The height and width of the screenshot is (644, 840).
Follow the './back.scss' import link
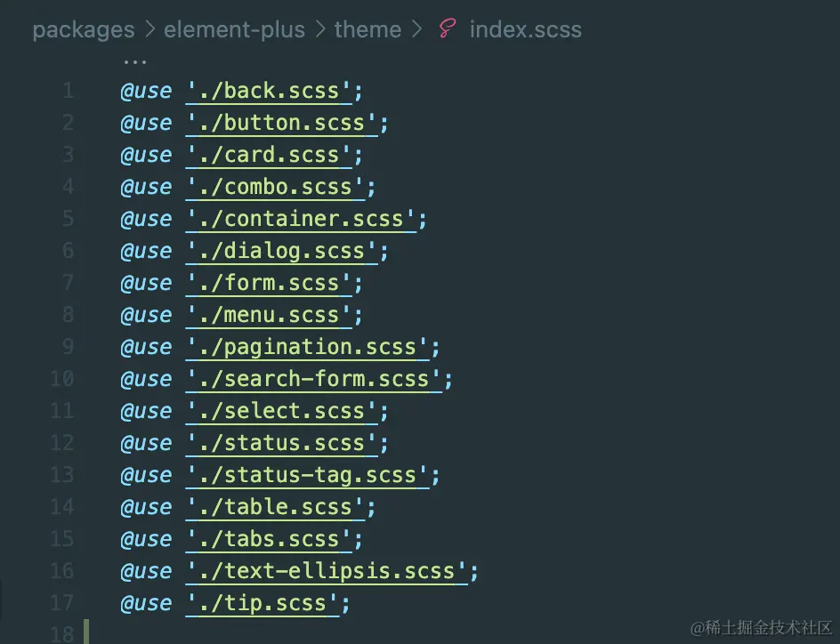[x=269, y=91]
